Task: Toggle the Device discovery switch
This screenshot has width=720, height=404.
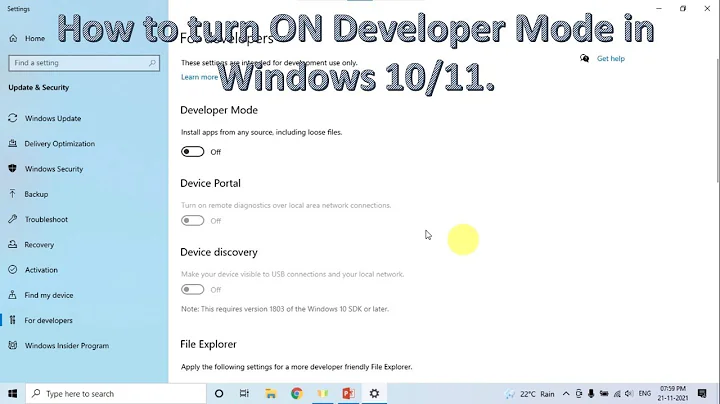Action: pos(192,290)
